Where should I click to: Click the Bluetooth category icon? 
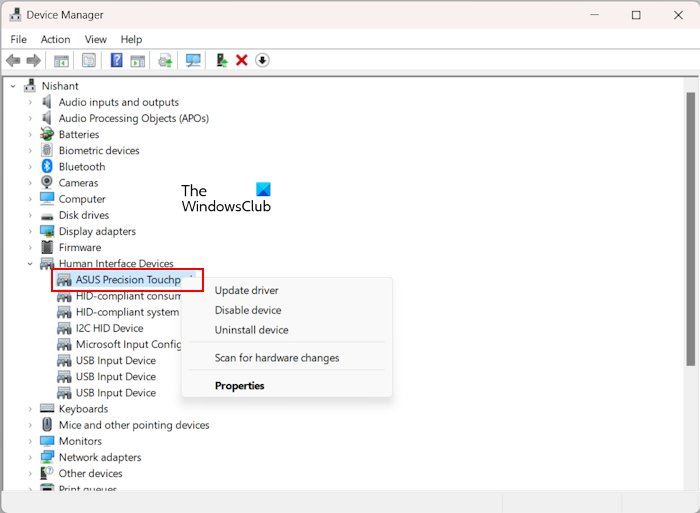click(x=47, y=167)
